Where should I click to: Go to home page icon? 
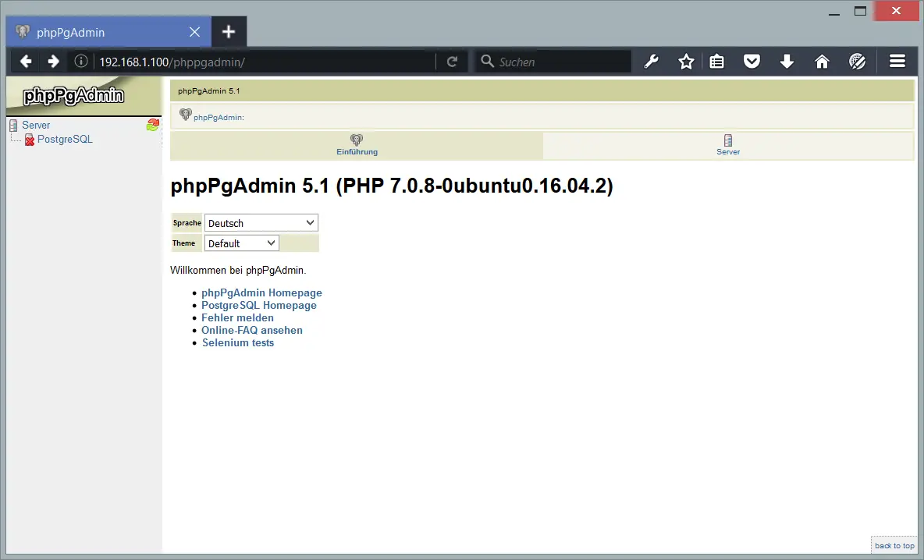[822, 62]
